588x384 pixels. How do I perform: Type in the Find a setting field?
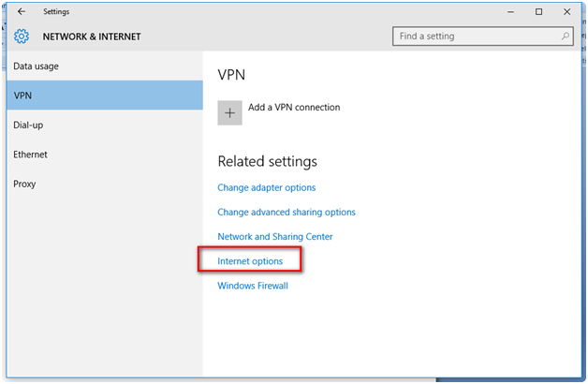(476, 37)
